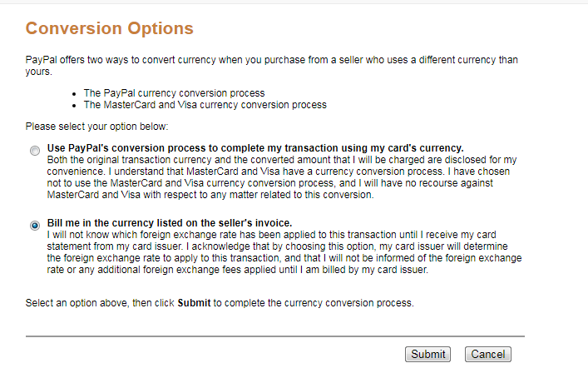The width and height of the screenshot is (588, 373).
Task: Click the Submit button
Action: pos(428,354)
